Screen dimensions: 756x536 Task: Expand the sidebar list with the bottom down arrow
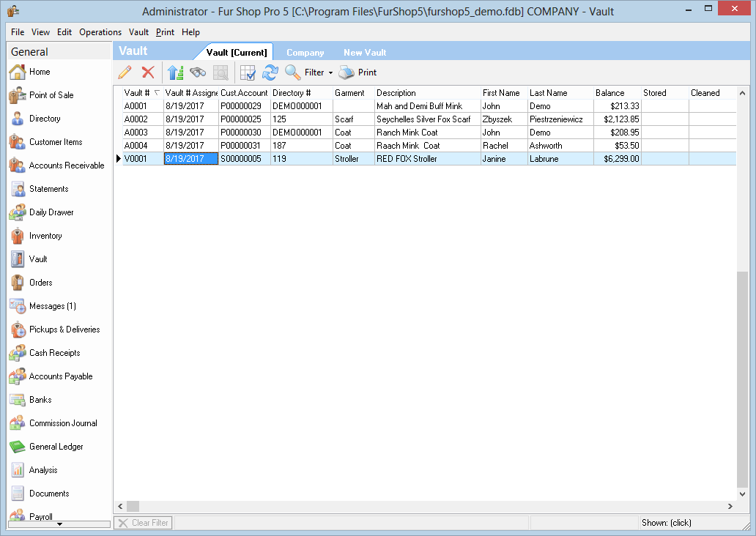click(59, 524)
